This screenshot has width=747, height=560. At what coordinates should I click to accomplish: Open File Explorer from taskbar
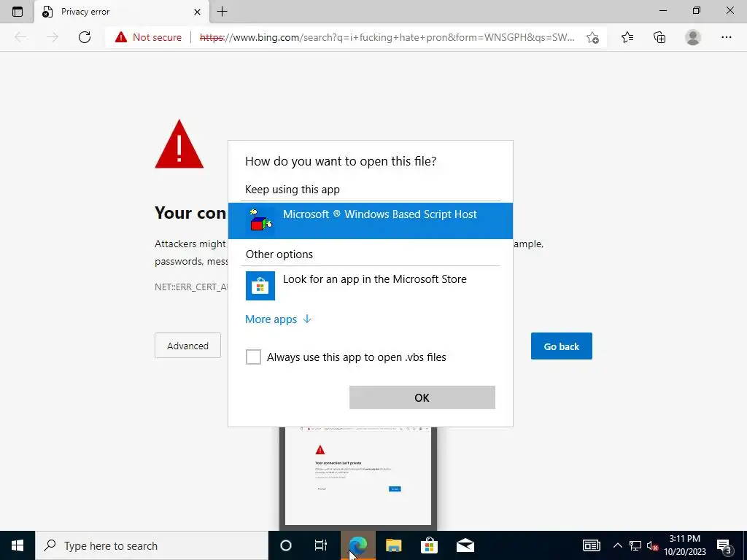[x=393, y=545]
